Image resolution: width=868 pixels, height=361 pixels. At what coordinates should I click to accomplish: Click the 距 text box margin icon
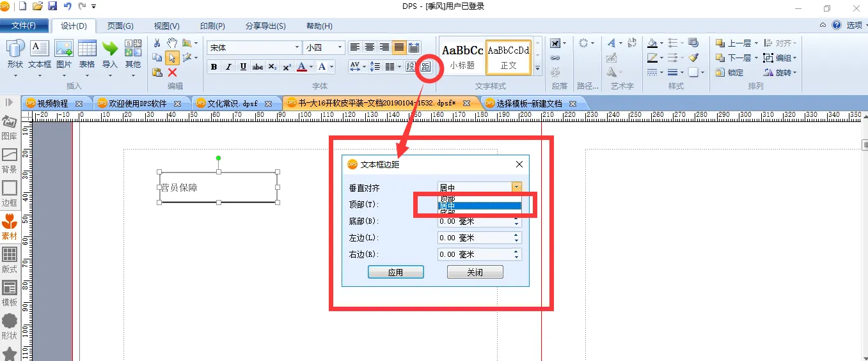pos(426,66)
